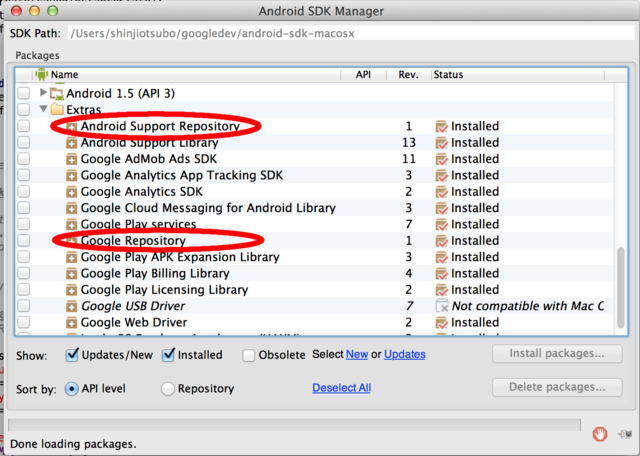Click the Android robot icon in Name header
640x456 pixels.
(x=41, y=74)
